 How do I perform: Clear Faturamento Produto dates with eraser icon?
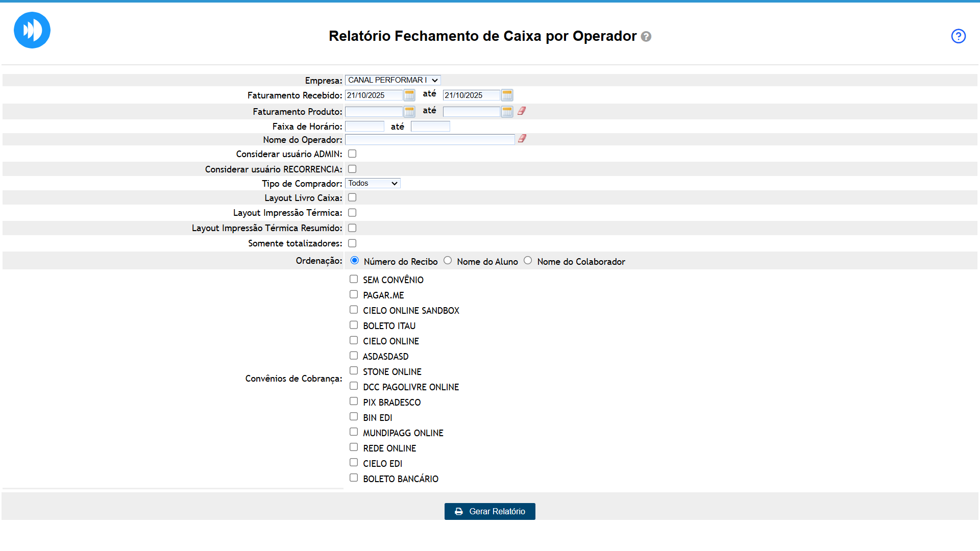tap(521, 111)
